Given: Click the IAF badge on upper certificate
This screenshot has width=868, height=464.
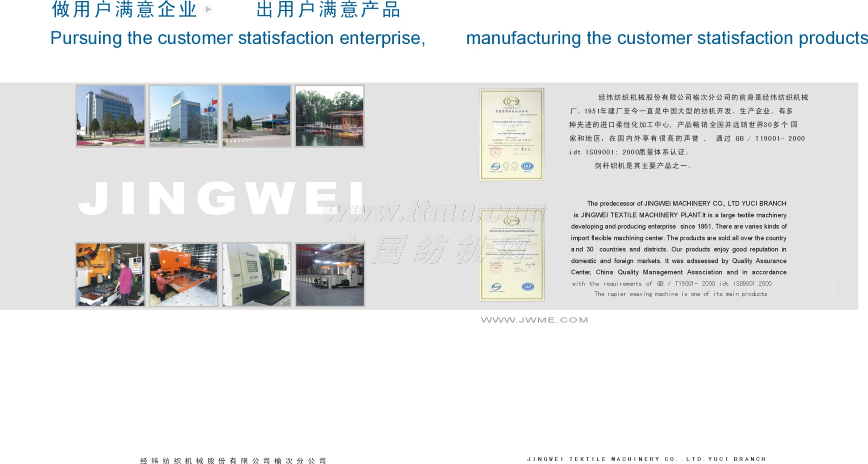Looking at the screenshot, I should pos(527,166).
